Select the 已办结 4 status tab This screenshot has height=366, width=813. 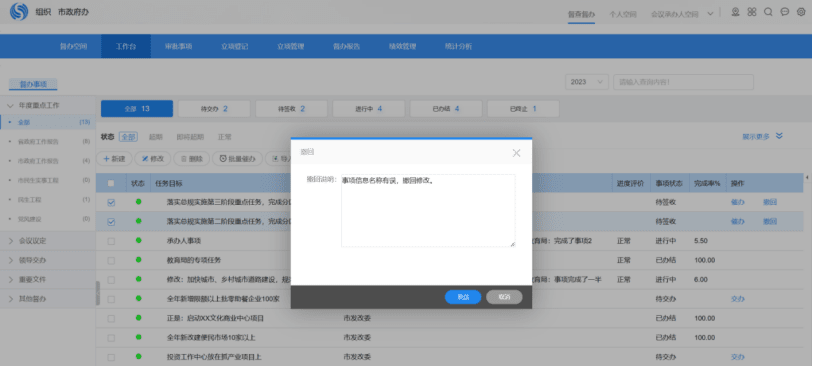[x=446, y=109]
